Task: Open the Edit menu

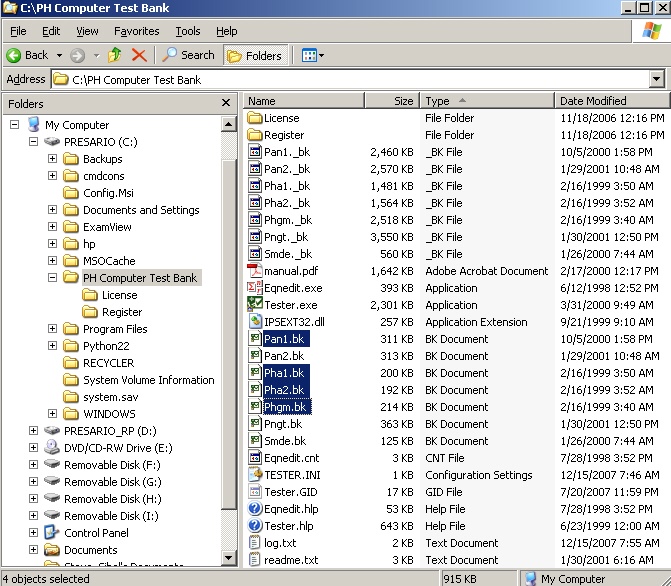Action: (x=51, y=31)
